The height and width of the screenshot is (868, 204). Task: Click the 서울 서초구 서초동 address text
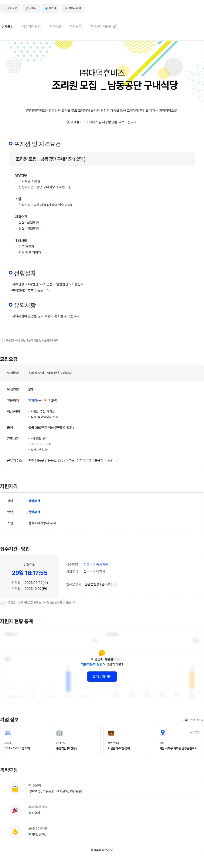pos(179,748)
